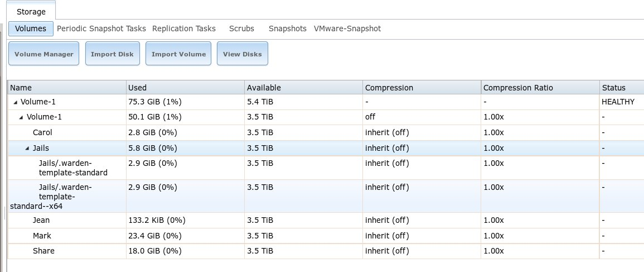Collapse the top-level Volume-1 tree arrow

tap(15, 102)
